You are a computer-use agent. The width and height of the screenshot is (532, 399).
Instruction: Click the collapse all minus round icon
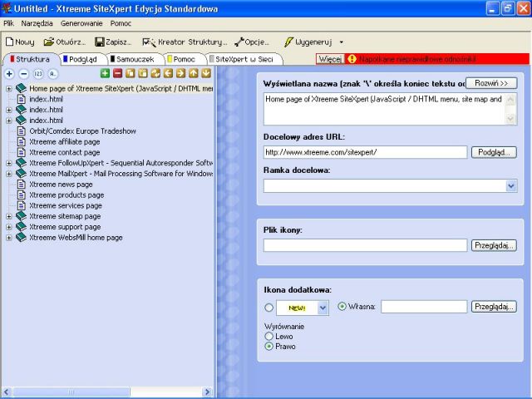point(24,74)
